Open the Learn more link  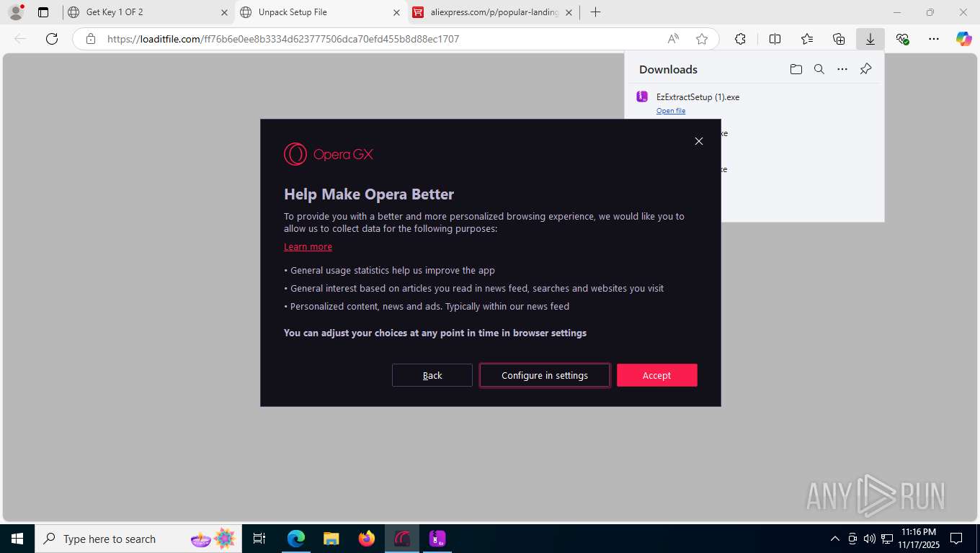[x=308, y=246]
